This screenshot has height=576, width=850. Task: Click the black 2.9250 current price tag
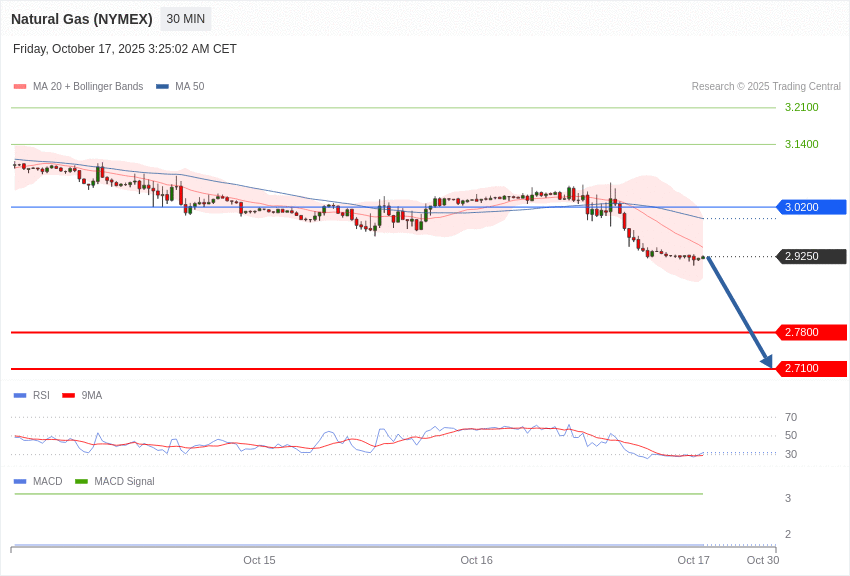(x=812, y=256)
